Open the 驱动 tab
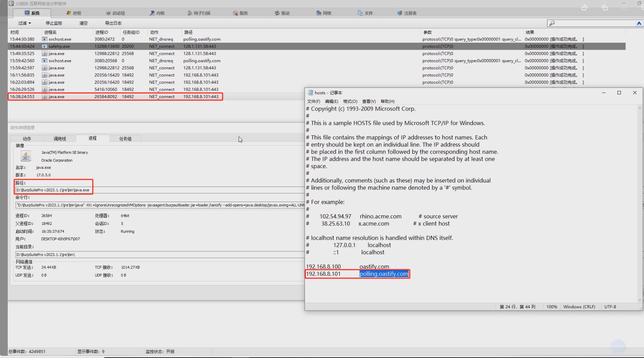The width and height of the screenshot is (644, 358). (282, 13)
